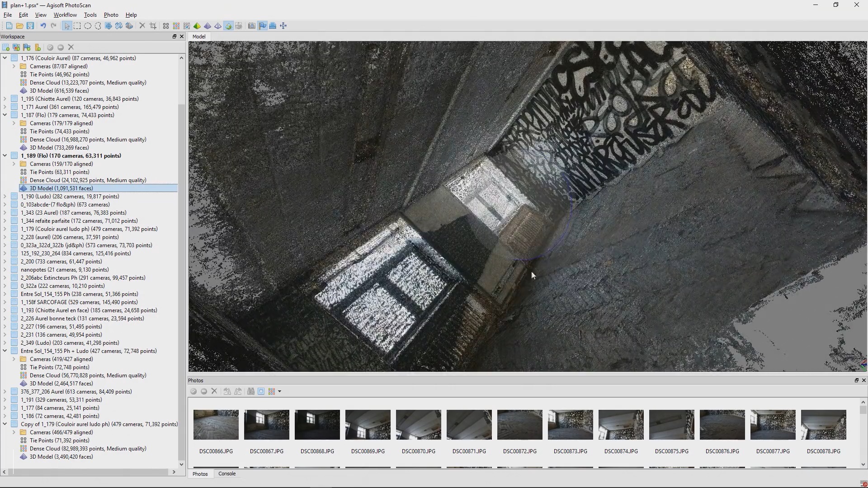This screenshot has height=488, width=868.
Task: Expand the 1_190 (Ludo) chunk
Action: click(x=5, y=196)
